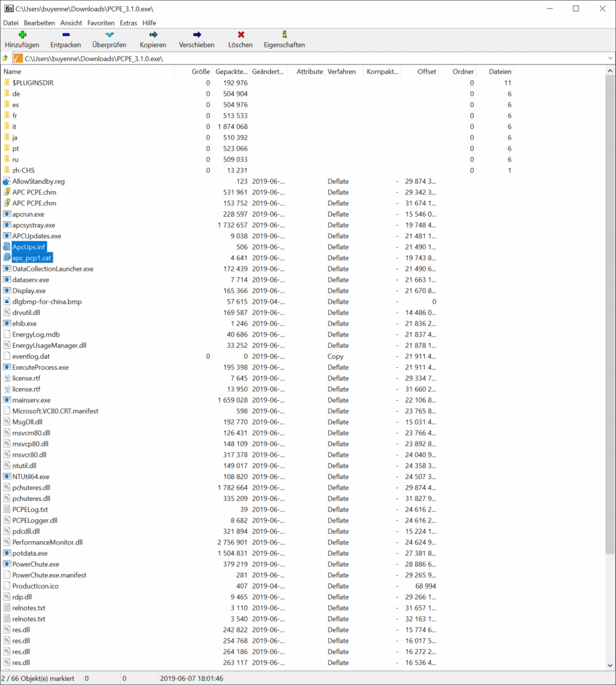Click the archive path input field

tap(308, 59)
